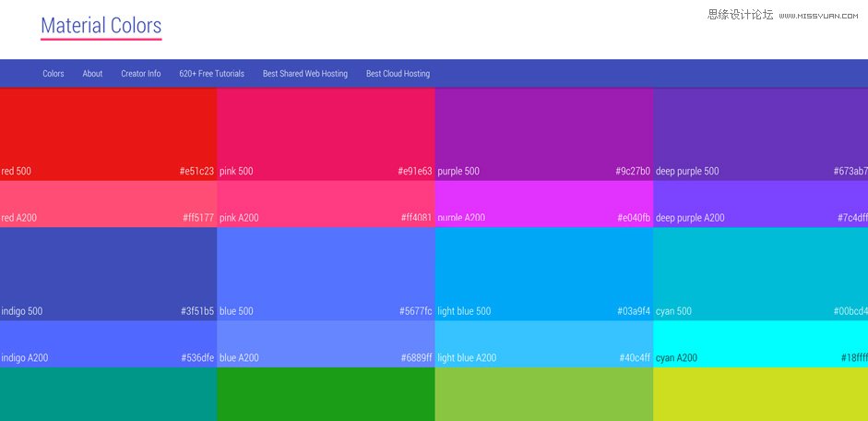Select the pink A200 swatch

(x=326, y=204)
